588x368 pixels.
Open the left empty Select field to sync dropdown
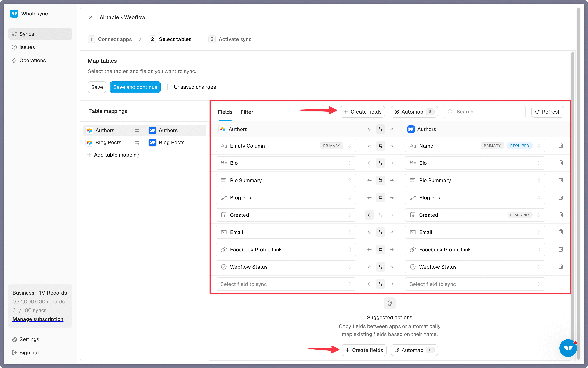pos(286,284)
